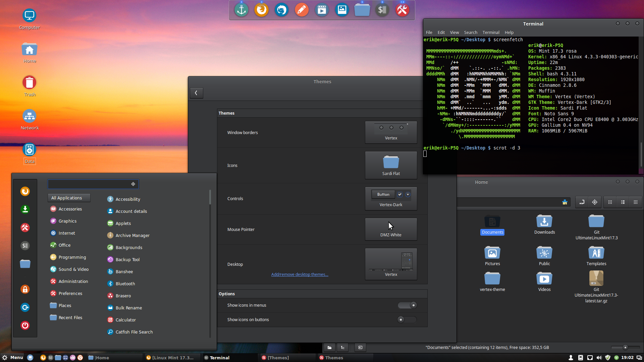Launch Firefox from the top dock
The height and width of the screenshot is (362, 644).
click(x=262, y=10)
